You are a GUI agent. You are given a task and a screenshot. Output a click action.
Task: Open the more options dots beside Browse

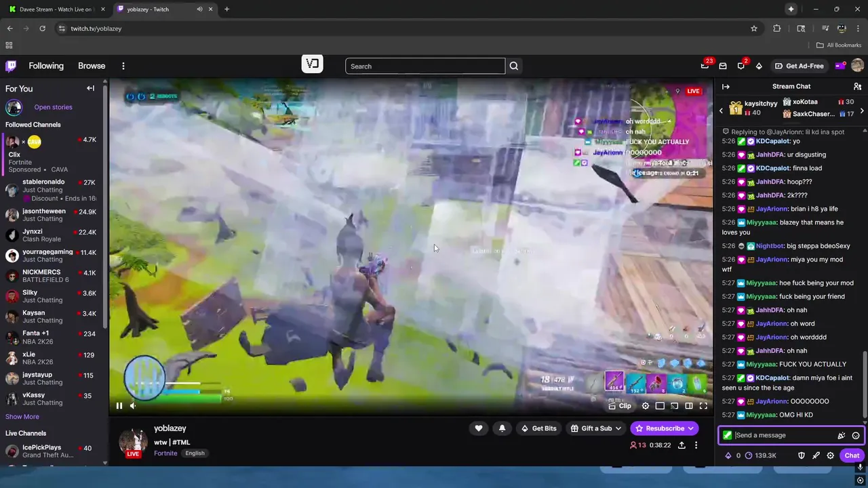click(123, 66)
